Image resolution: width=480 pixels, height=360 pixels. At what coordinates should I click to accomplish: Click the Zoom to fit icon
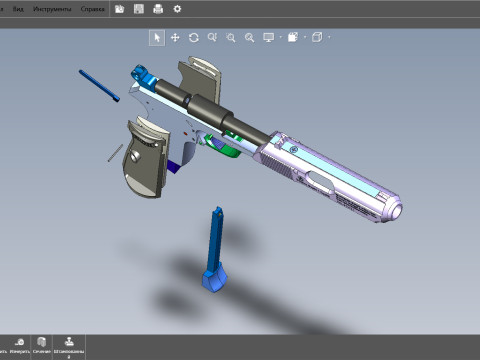point(250,38)
